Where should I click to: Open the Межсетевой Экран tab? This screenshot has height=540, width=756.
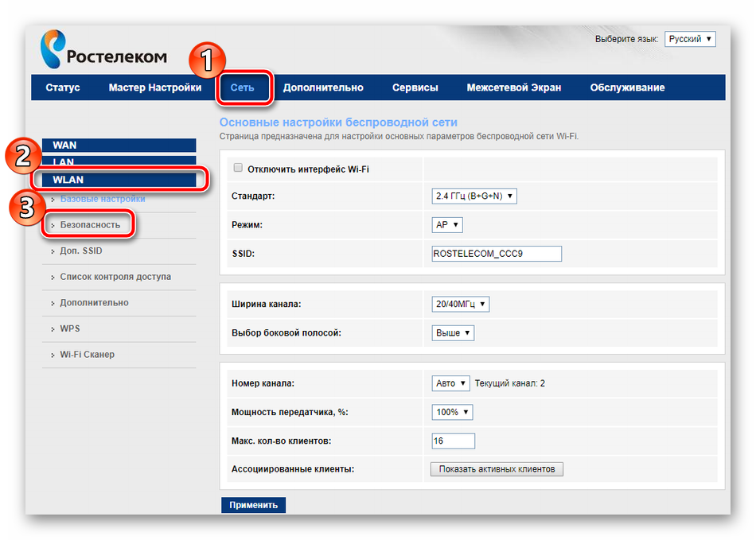tap(513, 87)
